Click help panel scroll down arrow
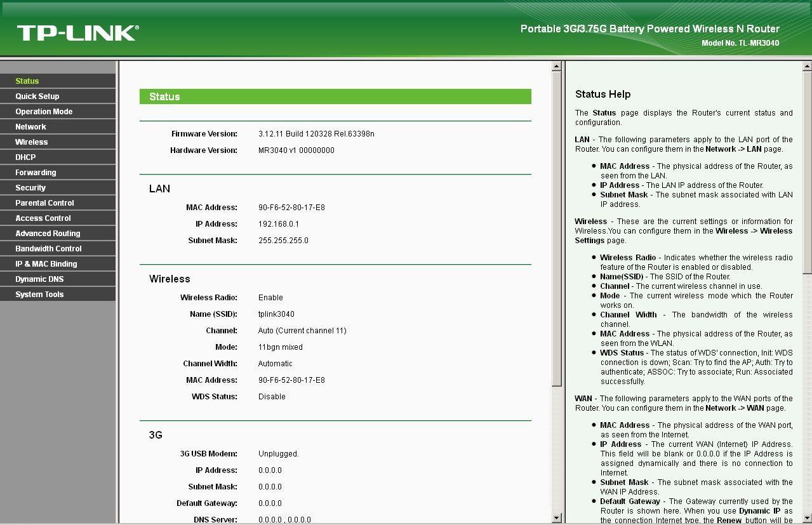Screen dimensions: 812x525 click(x=807, y=517)
